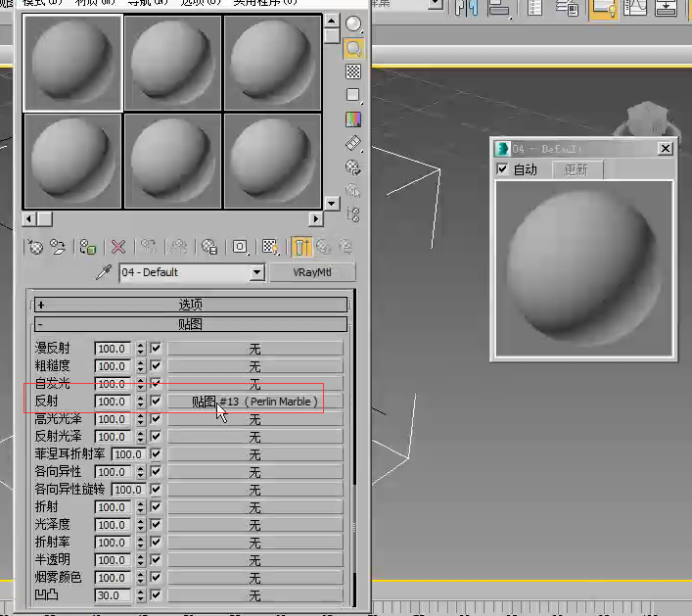This screenshot has width=692, height=616.
Task: Open the Material/Map Navigator icon
Action: (x=353, y=214)
